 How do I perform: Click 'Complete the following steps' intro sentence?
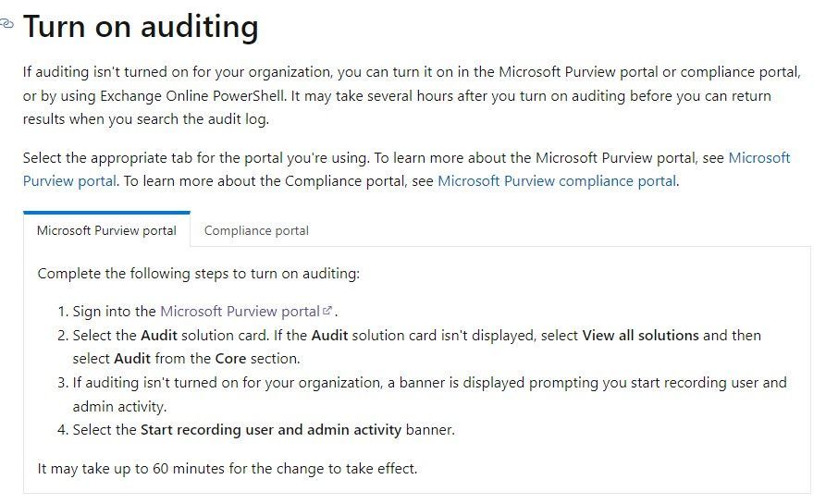pos(198,274)
